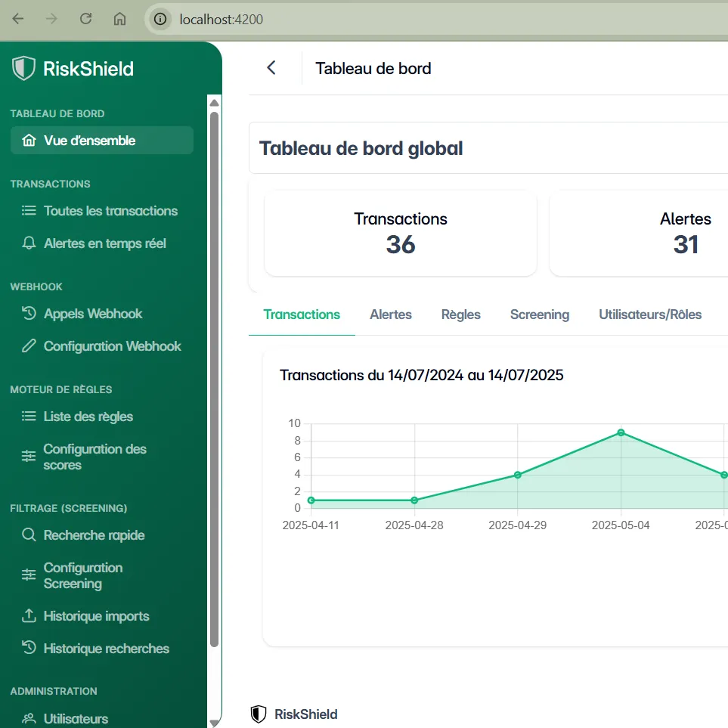728x728 pixels.
Task: Collapse sidebar using the back chevron
Action: pyautogui.click(x=271, y=68)
